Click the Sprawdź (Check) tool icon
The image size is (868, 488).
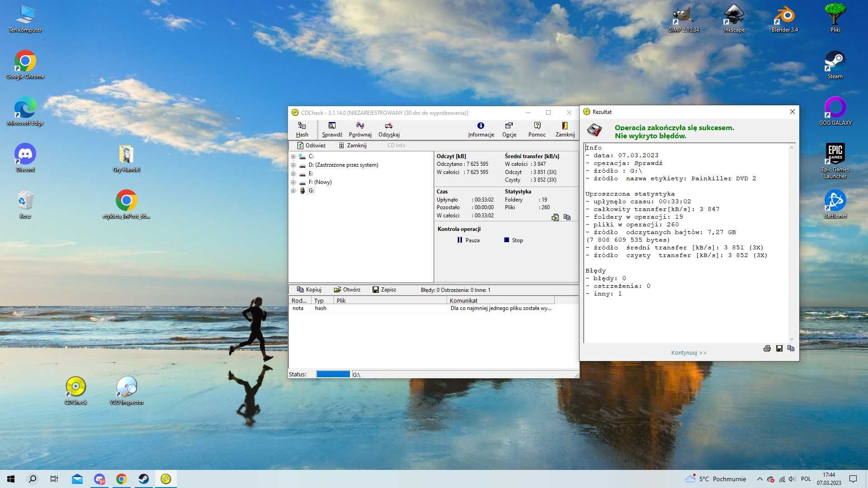click(332, 129)
